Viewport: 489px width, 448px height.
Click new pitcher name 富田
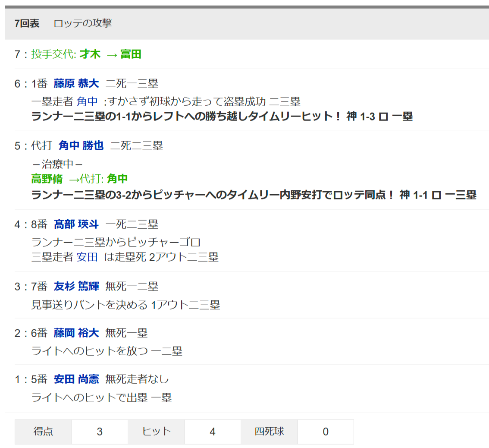pyautogui.click(x=131, y=54)
